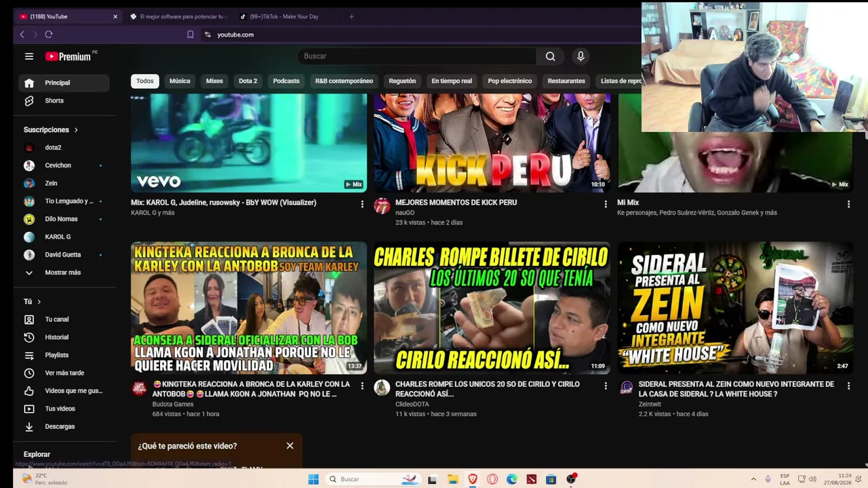Click the bookmark icon in address bar
The image size is (868, 488).
tap(191, 35)
